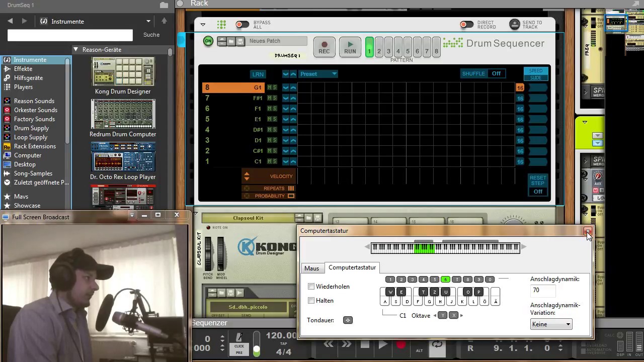
Task: Click the LRN learn button
Action: point(258,74)
